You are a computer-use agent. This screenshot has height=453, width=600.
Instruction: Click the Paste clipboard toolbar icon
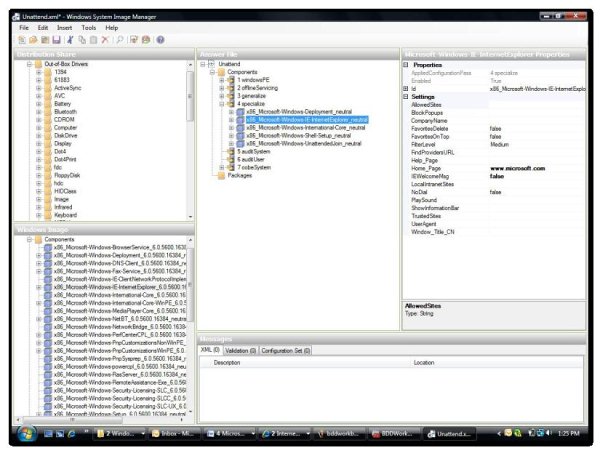coord(93,40)
